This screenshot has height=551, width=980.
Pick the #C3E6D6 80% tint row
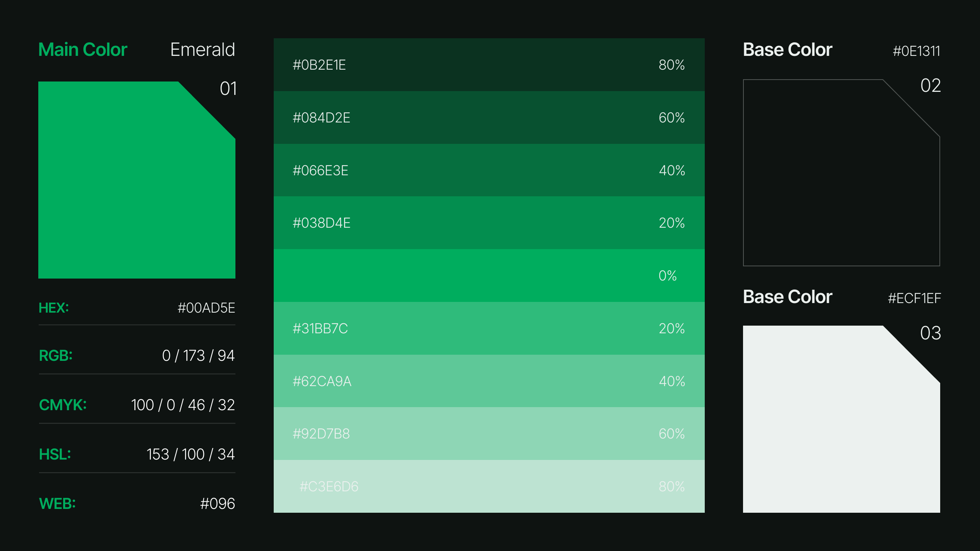click(489, 486)
